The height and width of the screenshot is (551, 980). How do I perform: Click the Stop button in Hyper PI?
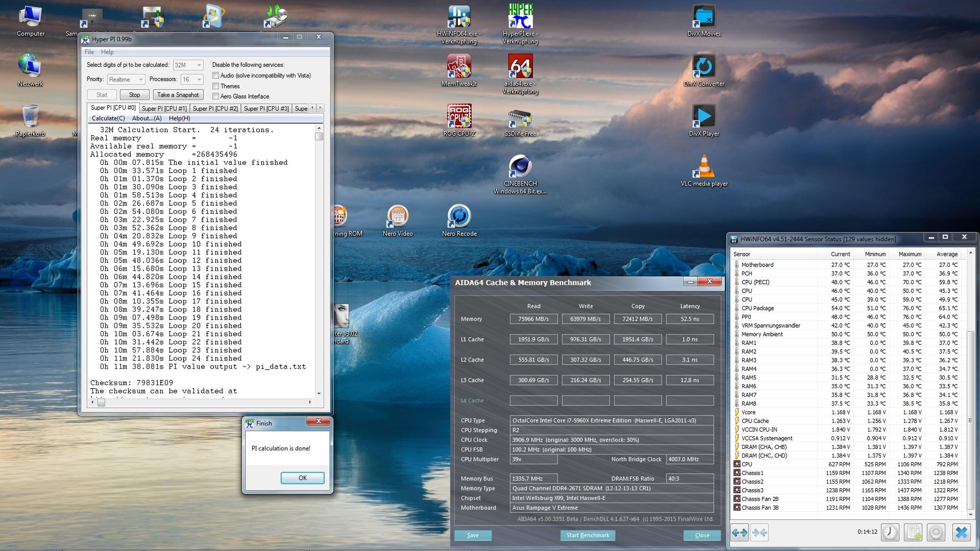click(x=134, y=95)
